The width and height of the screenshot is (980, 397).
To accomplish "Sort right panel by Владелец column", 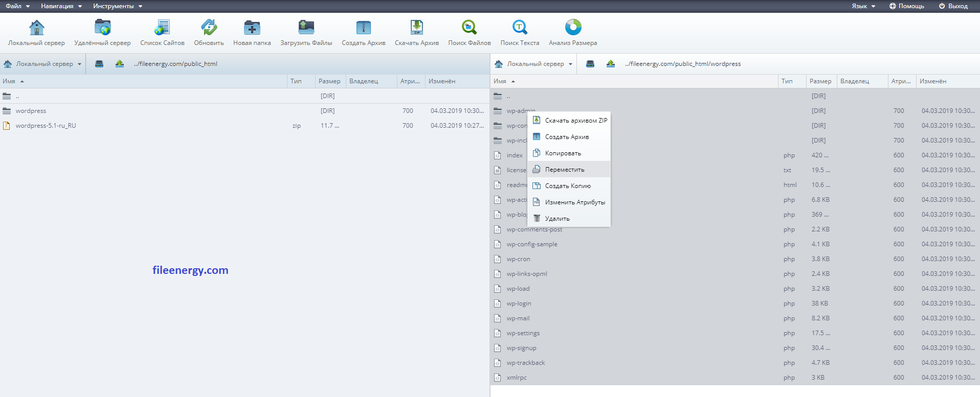I will coord(862,81).
